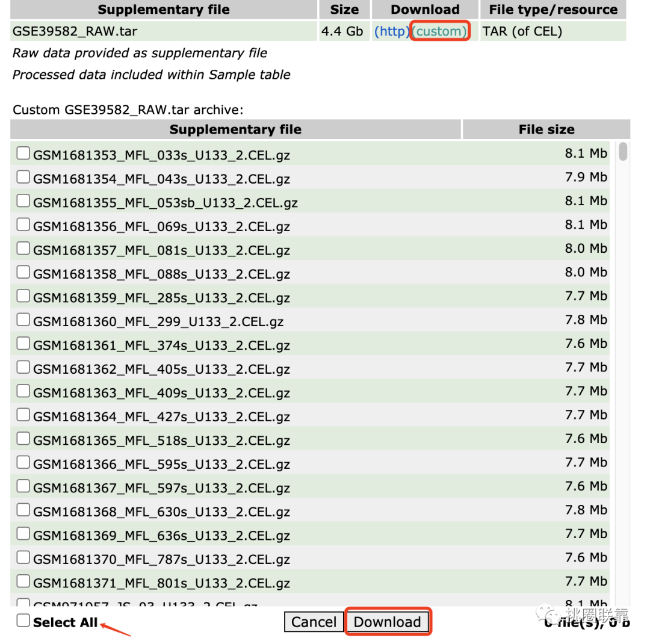Select the GSM1681355_MFL_053sb file checkbox
The height and width of the screenshot is (644, 650).
point(23,200)
